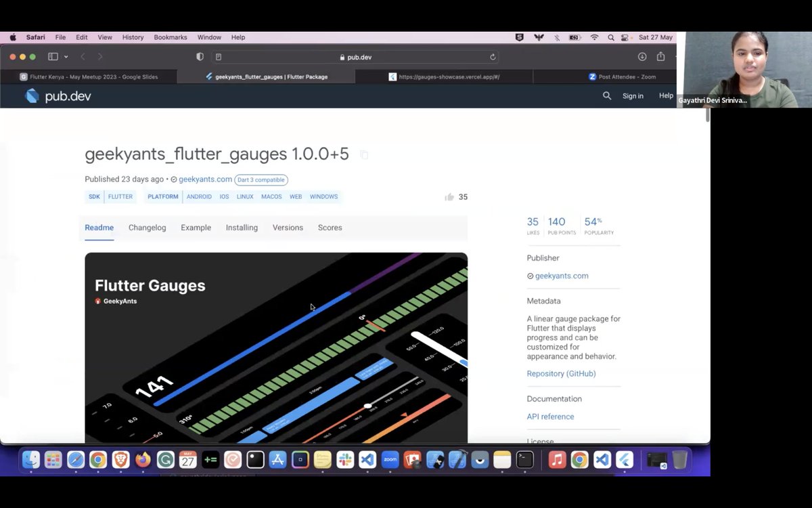
Task: Click the MACOS platform tag
Action: [x=271, y=197]
